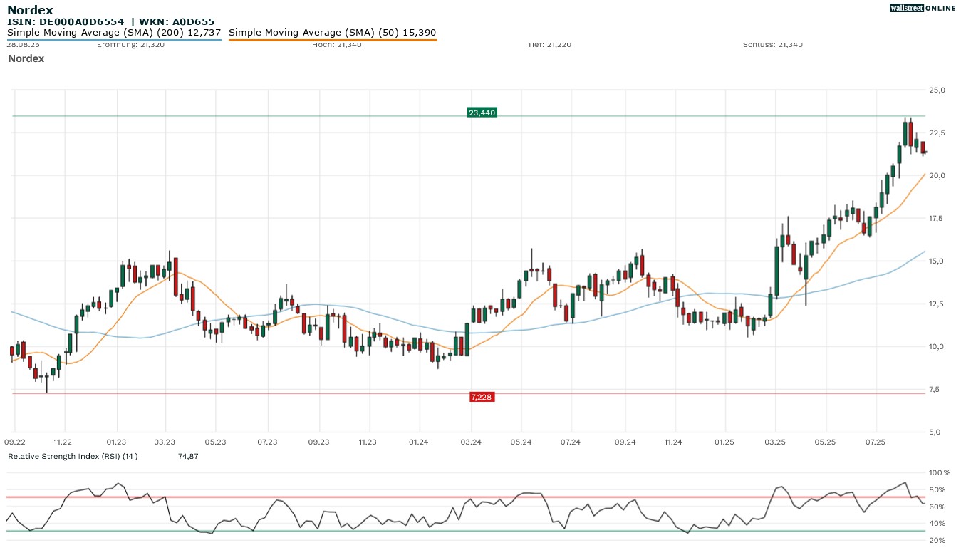Click the 20,0 price axis label
961x560 pixels.
(937, 176)
